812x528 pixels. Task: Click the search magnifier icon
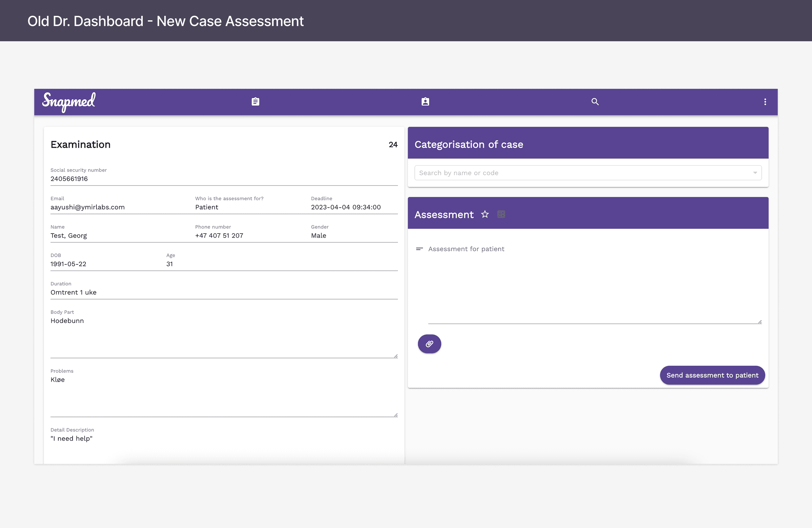595,102
